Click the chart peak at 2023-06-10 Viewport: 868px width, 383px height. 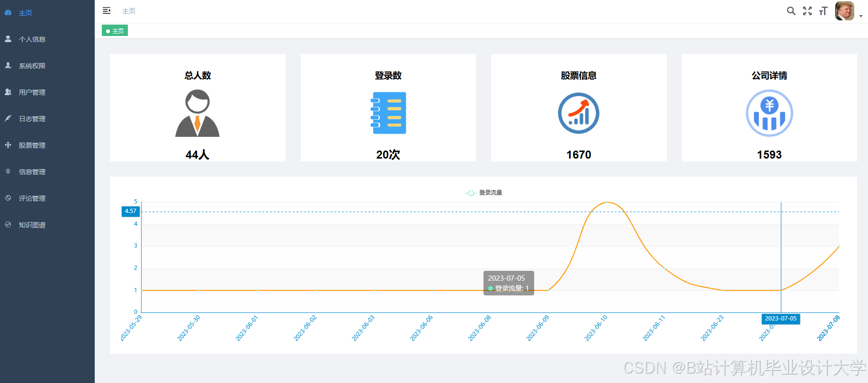(607, 202)
